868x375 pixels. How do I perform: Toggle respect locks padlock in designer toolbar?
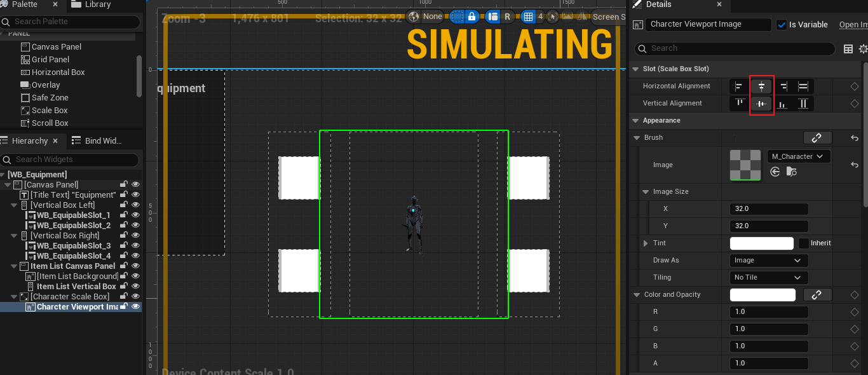tap(471, 17)
